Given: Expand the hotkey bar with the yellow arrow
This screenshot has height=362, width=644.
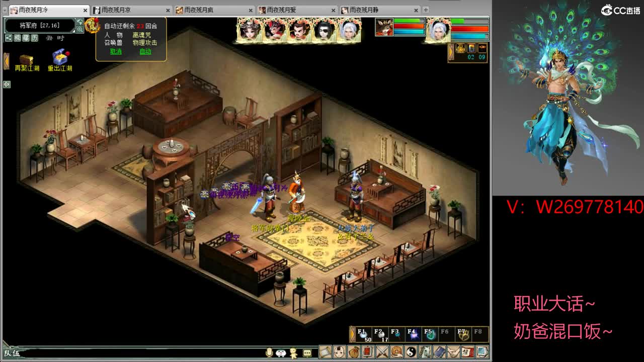Looking at the screenshot, I should pyautogui.click(x=353, y=334).
